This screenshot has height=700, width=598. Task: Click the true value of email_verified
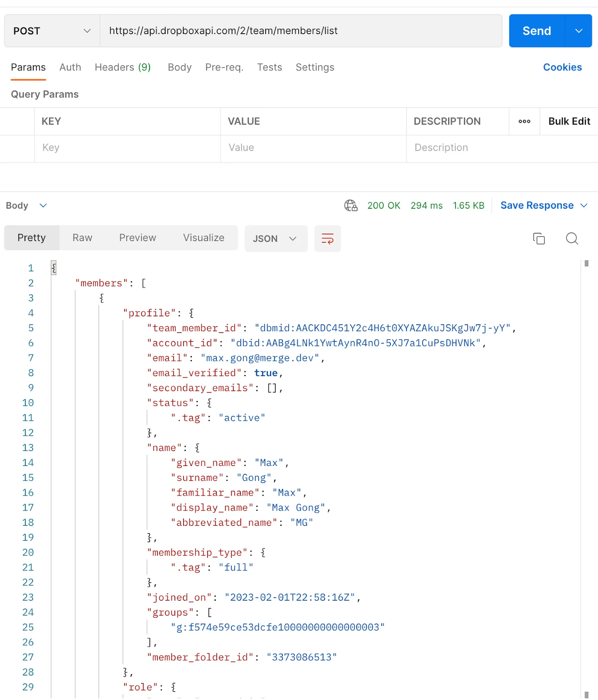tap(266, 373)
